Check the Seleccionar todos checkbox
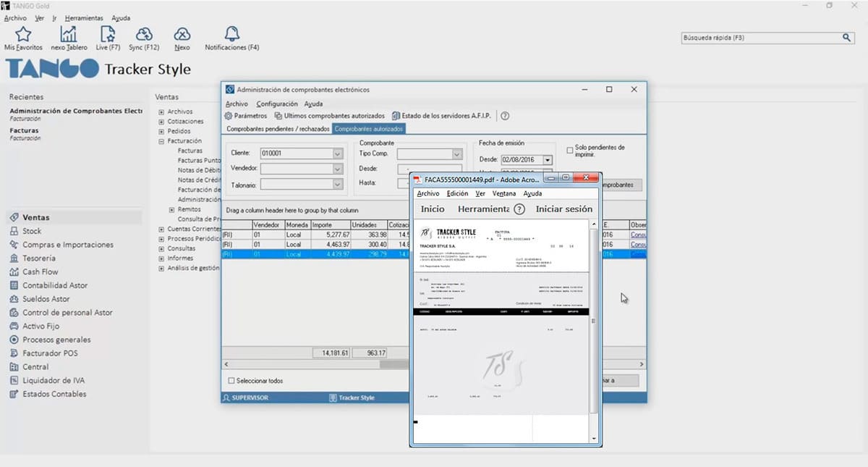868x467 pixels. [x=231, y=381]
